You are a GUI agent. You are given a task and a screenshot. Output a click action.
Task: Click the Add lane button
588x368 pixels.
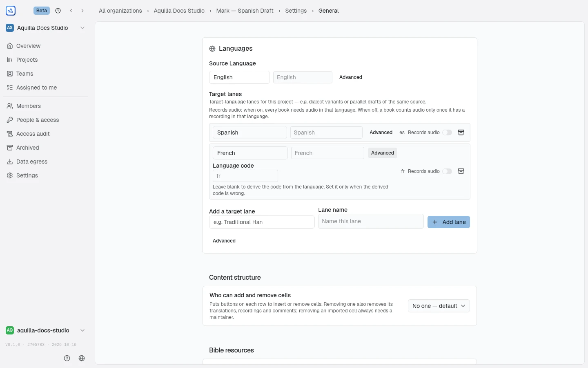pyautogui.click(x=448, y=222)
